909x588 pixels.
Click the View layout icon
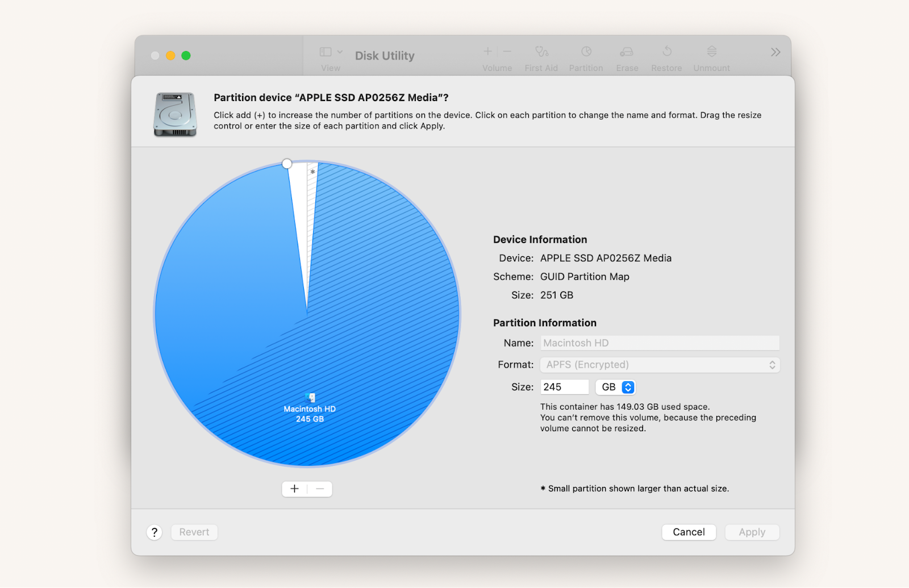[x=325, y=51]
